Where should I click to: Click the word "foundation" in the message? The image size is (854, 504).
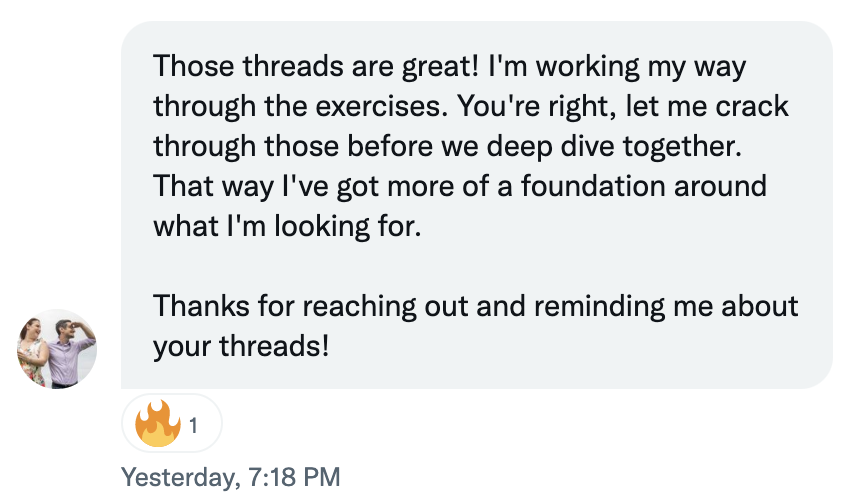594,186
